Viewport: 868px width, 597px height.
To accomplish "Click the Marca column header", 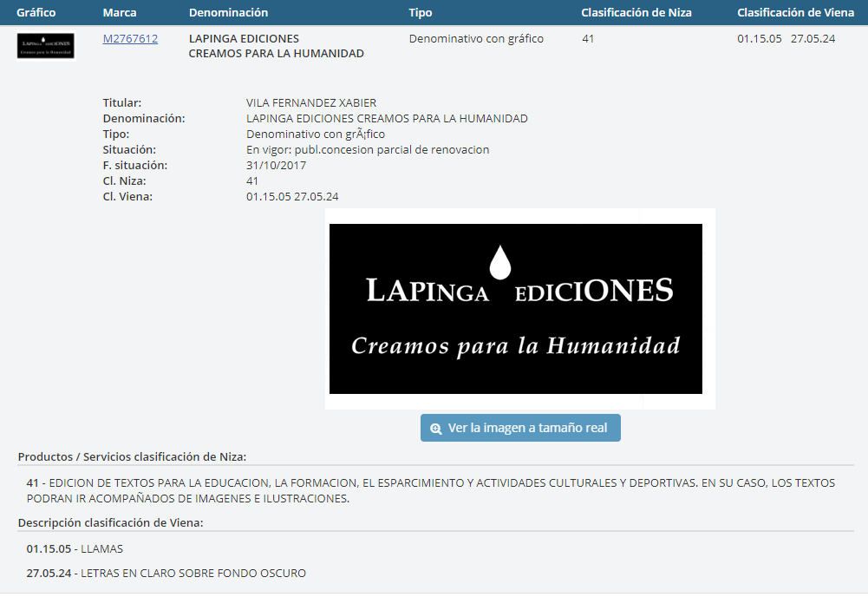I will pyautogui.click(x=120, y=13).
